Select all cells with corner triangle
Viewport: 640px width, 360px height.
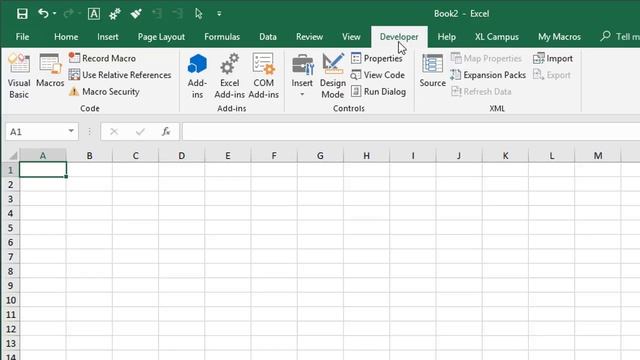(x=13, y=156)
